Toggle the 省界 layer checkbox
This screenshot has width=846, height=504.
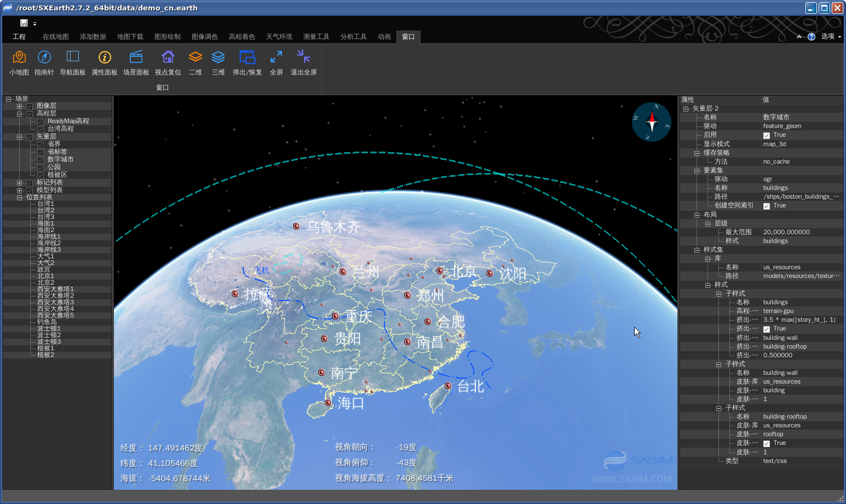(x=41, y=144)
